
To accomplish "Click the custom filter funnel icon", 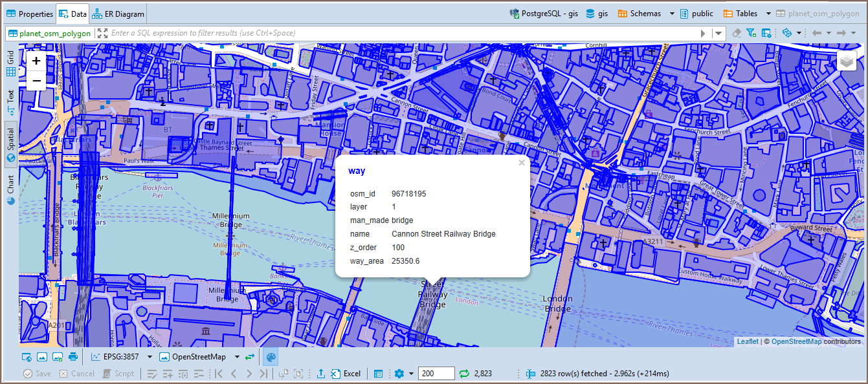I will tap(751, 33).
